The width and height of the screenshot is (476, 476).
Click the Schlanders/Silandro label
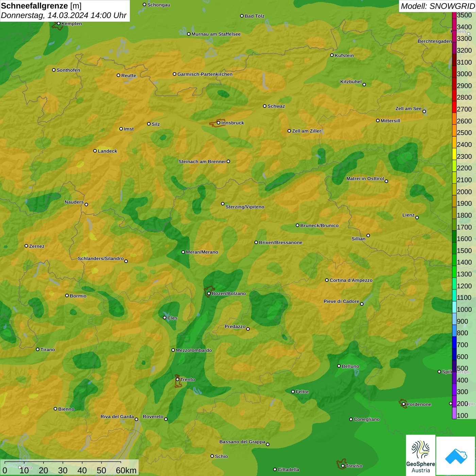click(101, 258)
